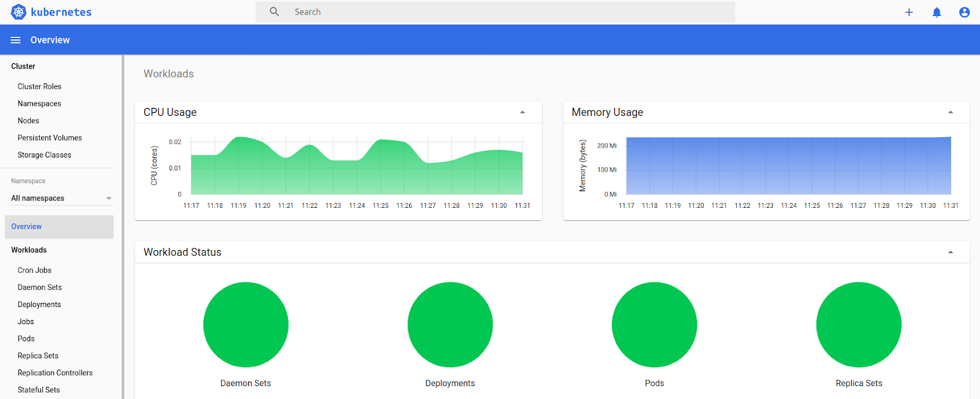
Task: Go to Daemon Sets in sidebar
Action: 40,287
